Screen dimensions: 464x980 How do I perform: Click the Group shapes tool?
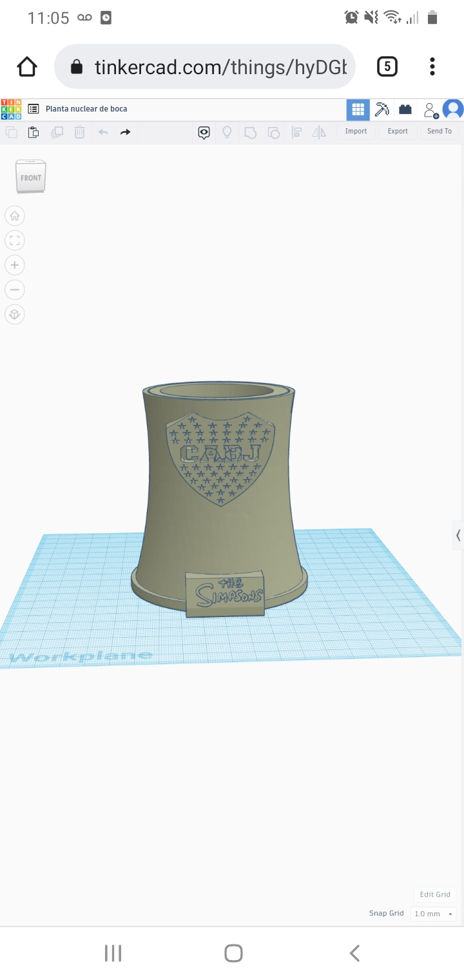tap(250, 133)
